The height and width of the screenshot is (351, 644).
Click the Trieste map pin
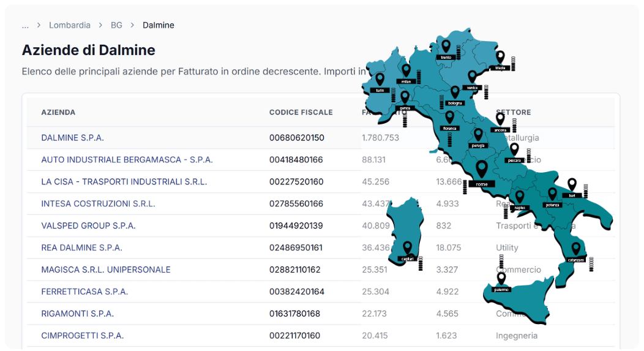coord(500,57)
